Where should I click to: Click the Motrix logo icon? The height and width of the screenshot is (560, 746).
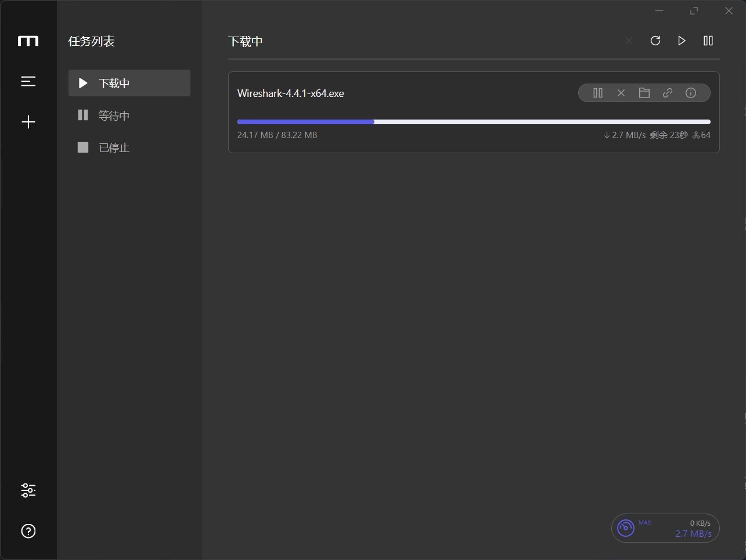point(28,41)
